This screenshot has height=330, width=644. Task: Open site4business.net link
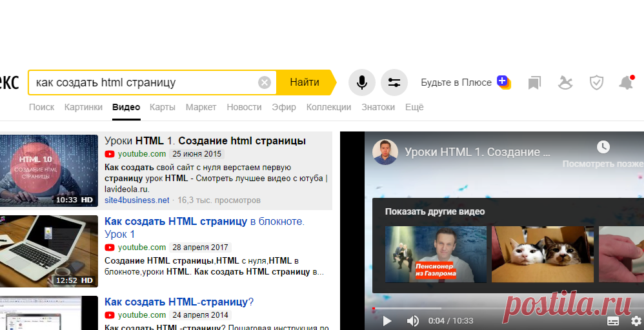[x=137, y=200]
